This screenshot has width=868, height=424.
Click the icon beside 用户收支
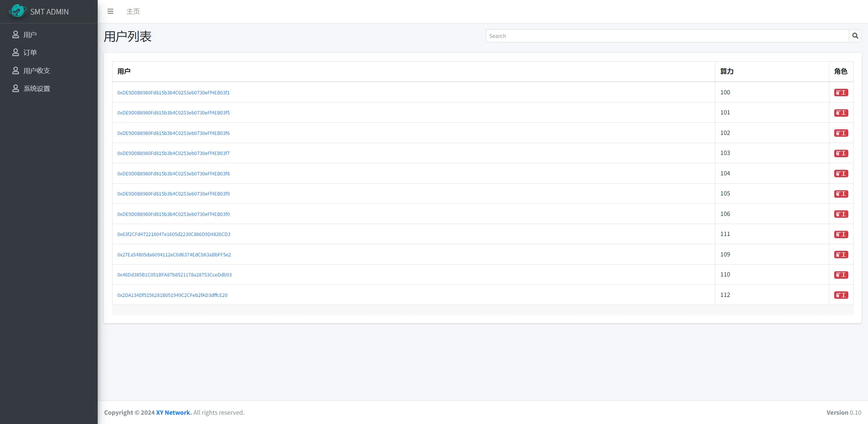coord(16,71)
